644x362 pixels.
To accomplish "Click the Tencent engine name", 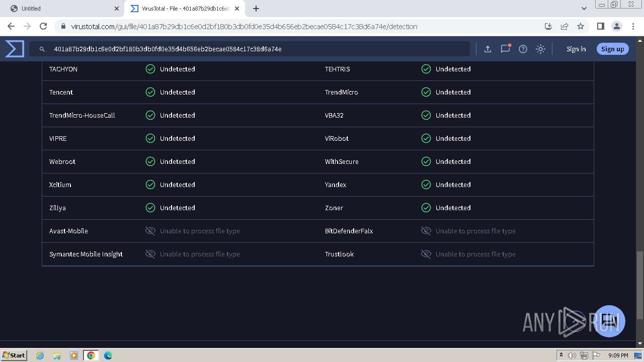I will pos(61,92).
